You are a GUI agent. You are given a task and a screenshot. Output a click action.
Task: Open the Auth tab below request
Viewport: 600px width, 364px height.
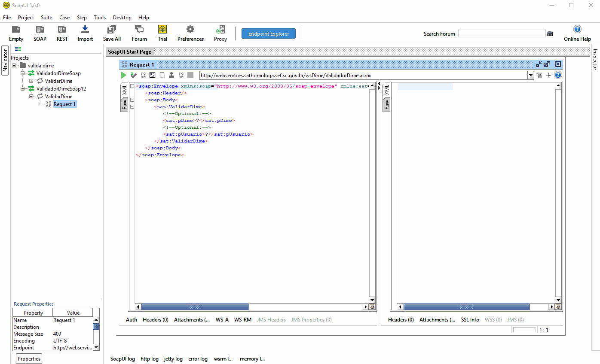point(132,320)
